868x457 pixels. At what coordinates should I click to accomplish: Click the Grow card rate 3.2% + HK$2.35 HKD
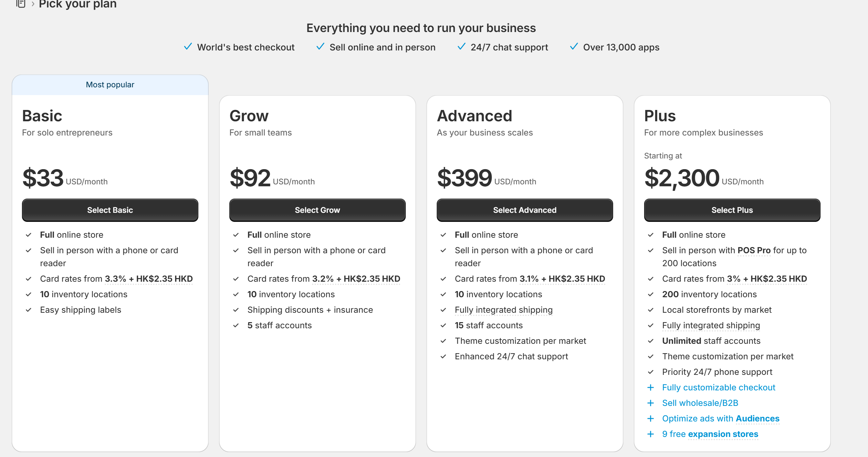(x=356, y=279)
